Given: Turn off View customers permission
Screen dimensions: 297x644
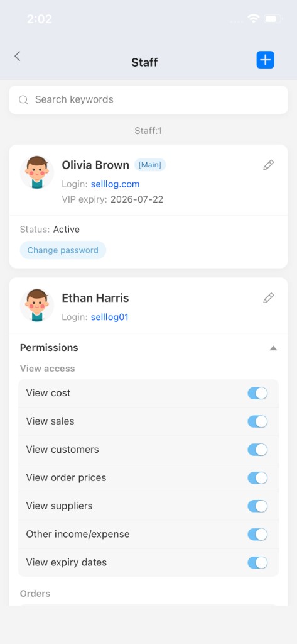Looking at the screenshot, I should [257, 450].
